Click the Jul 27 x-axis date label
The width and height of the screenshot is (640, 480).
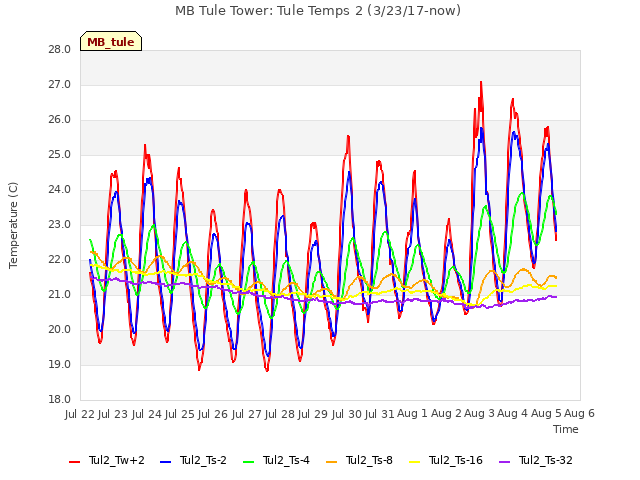click(x=246, y=414)
